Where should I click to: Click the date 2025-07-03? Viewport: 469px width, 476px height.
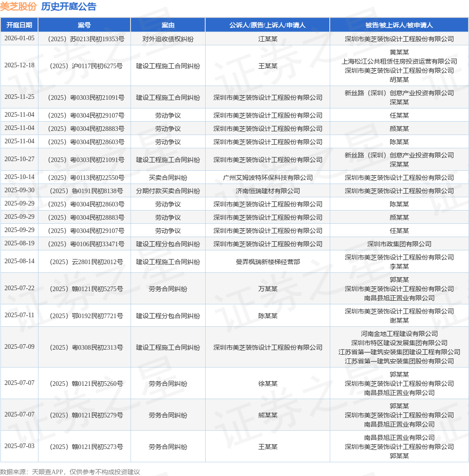(19, 446)
